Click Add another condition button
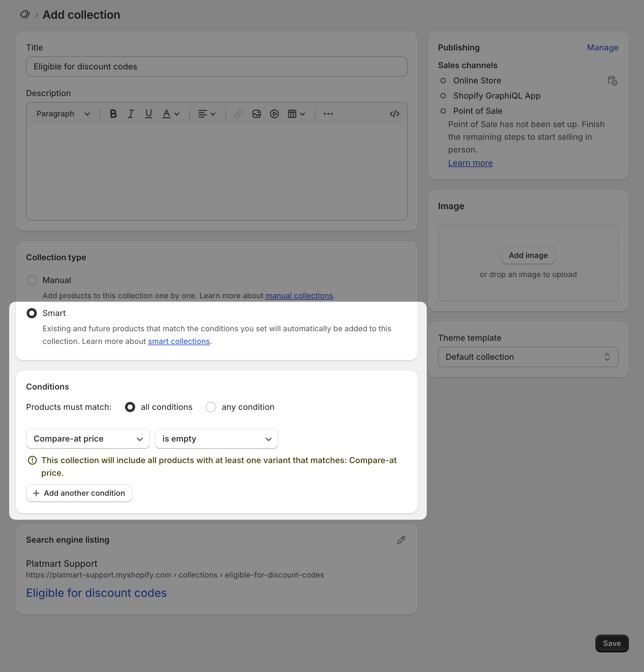This screenshot has width=644, height=672. click(x=79, y=493)
